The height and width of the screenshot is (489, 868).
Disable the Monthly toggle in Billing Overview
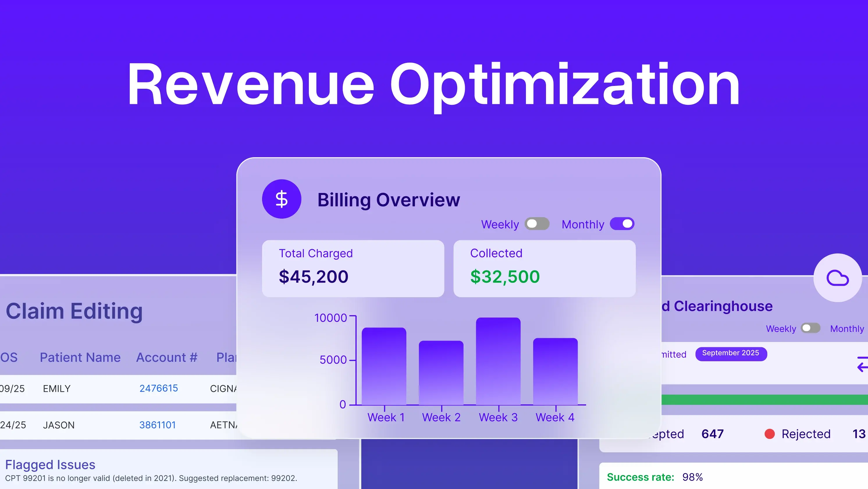622,224
